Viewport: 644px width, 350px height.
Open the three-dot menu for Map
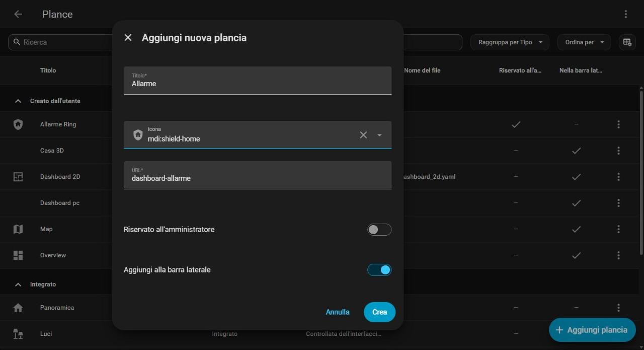click(618, 229)
